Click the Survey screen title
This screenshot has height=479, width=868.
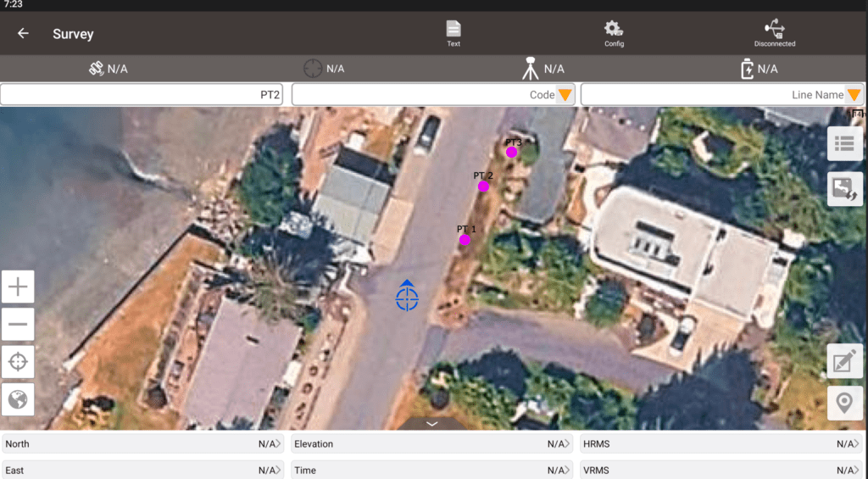click(73, 34)
